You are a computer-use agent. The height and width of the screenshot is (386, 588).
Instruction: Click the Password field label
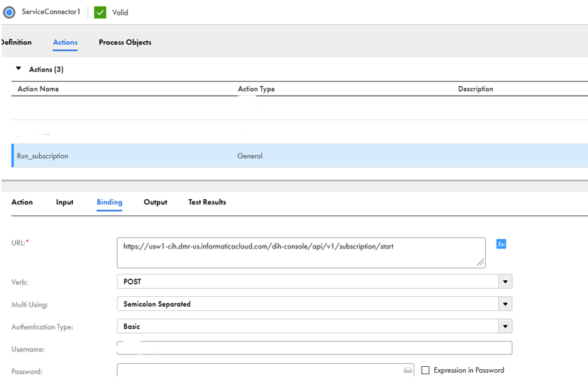[26, 372]
